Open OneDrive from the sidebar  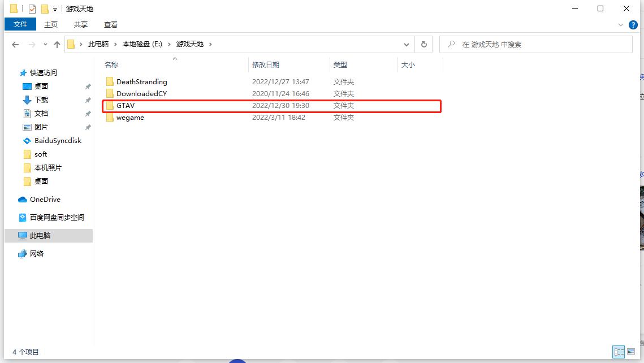pos(44,199)
